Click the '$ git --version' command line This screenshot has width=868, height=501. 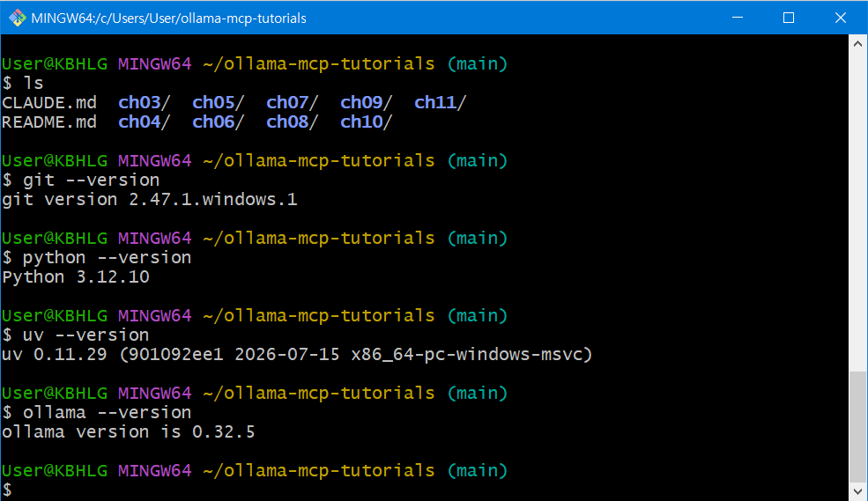(x=81, y=180)
